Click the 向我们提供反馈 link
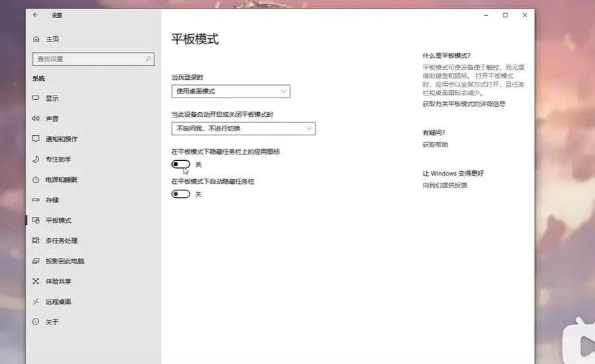 tap(445, 185)
